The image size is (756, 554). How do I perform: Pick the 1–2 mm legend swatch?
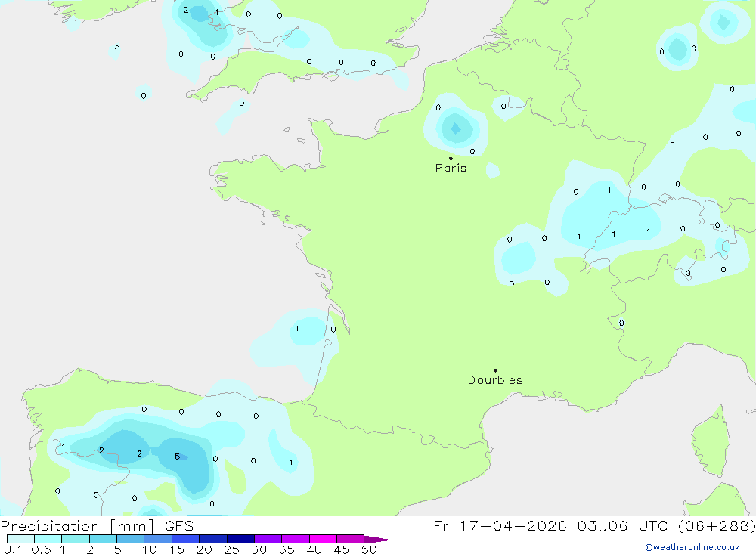coord(76,539)
